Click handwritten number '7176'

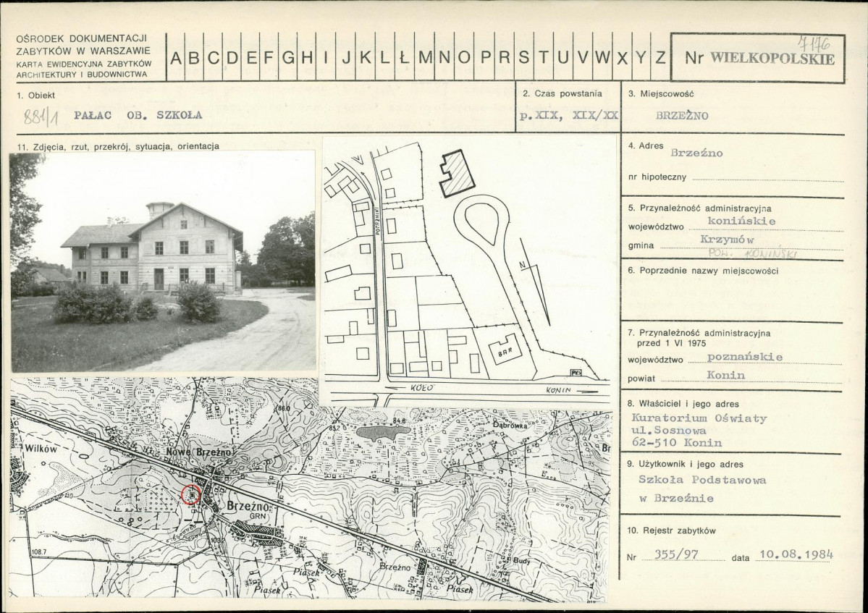pyautogui.click(x=813, y=43)
